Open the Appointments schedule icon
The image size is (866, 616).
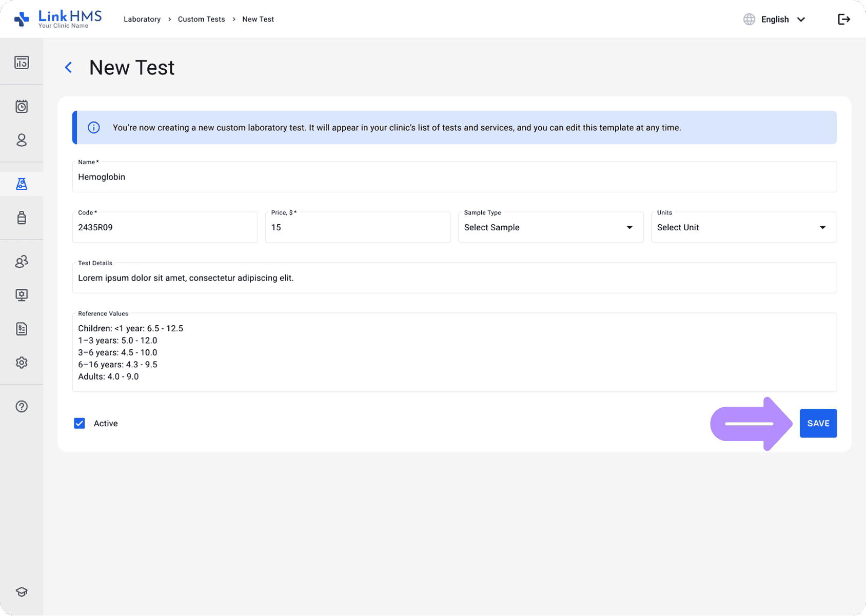[x=22, y=106]
